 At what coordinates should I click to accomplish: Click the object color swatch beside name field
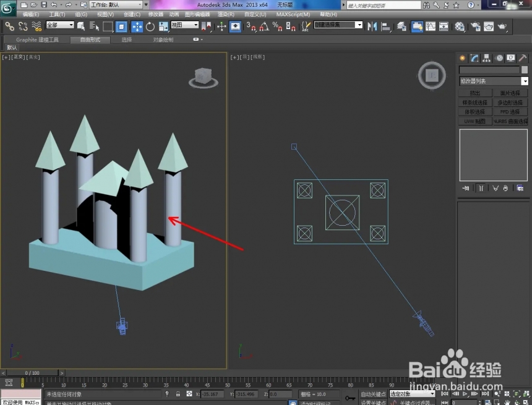coord(525,70)
